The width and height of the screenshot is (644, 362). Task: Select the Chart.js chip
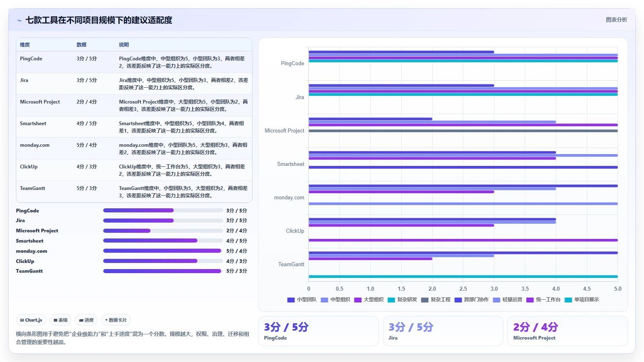click(31, 320)
